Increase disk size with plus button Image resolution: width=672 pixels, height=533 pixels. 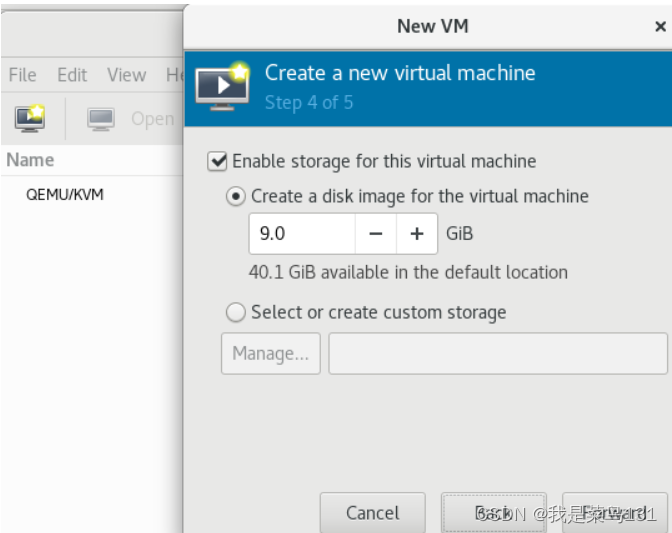click(x=417, y=234)
